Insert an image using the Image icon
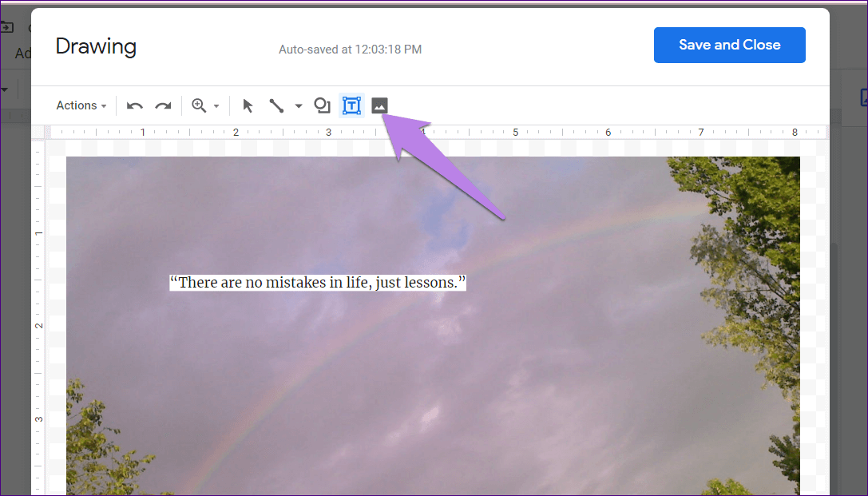This screenshot has width=868, height=496. pyautogui.click(x=379, y=105)
